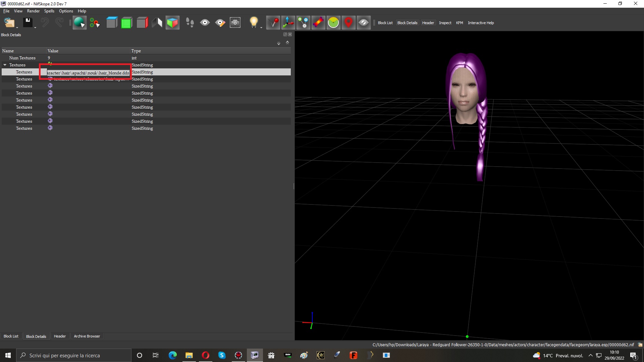The height and width of the screenshot is (362, 644).
Task: Click the Save floppy disk icon
Action: (28, 23)
